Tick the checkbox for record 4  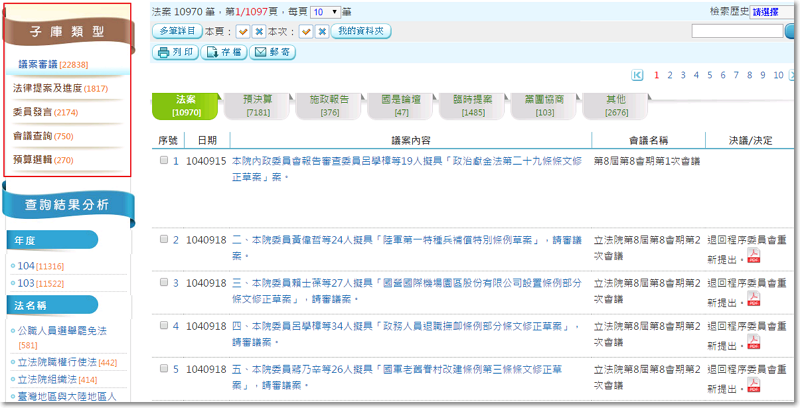click(x=163, y=326)
